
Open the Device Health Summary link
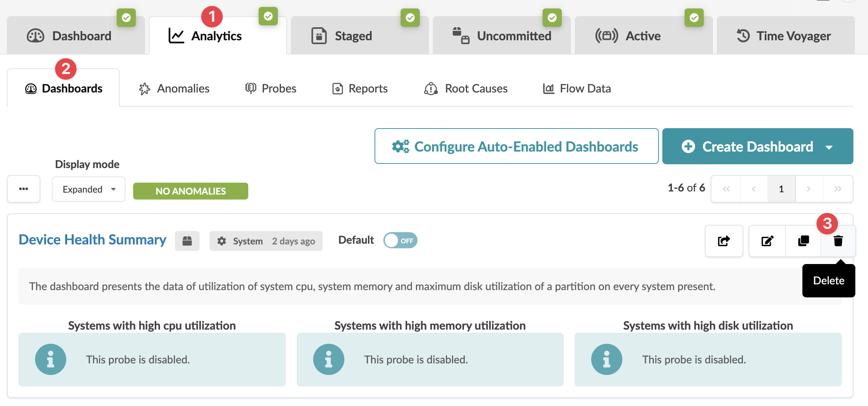pos(92,240)
